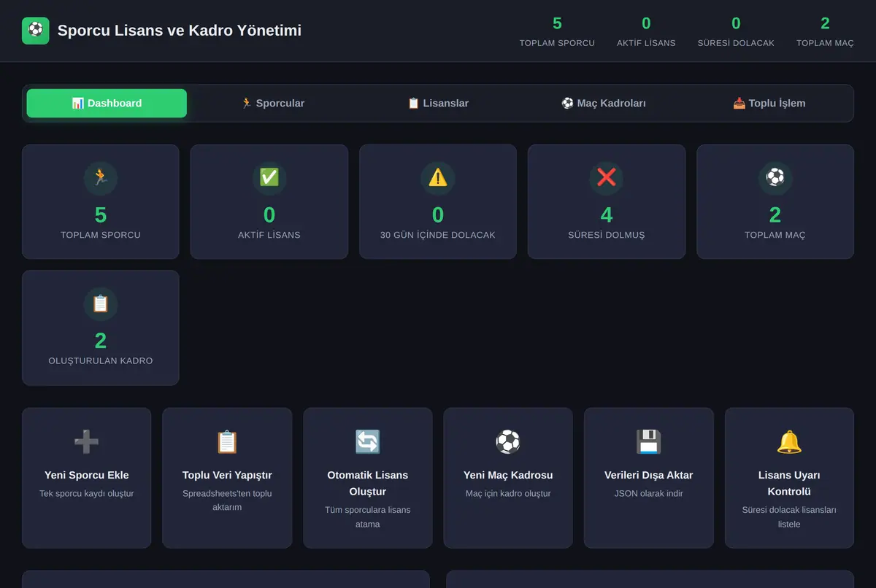Click the warning triangle icon for 30 Gün İçinde Dolacak
The image size is (876, 588).
[438, 177]
